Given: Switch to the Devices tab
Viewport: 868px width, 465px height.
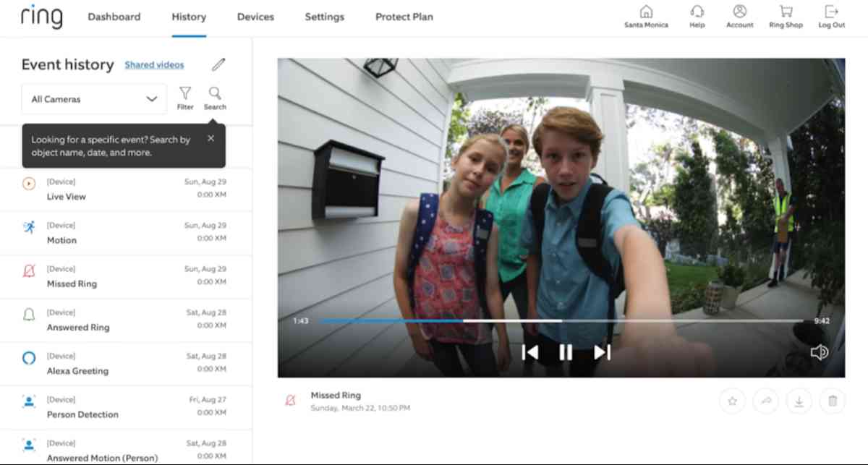Looking at the screenshot, I should [255, 17].
